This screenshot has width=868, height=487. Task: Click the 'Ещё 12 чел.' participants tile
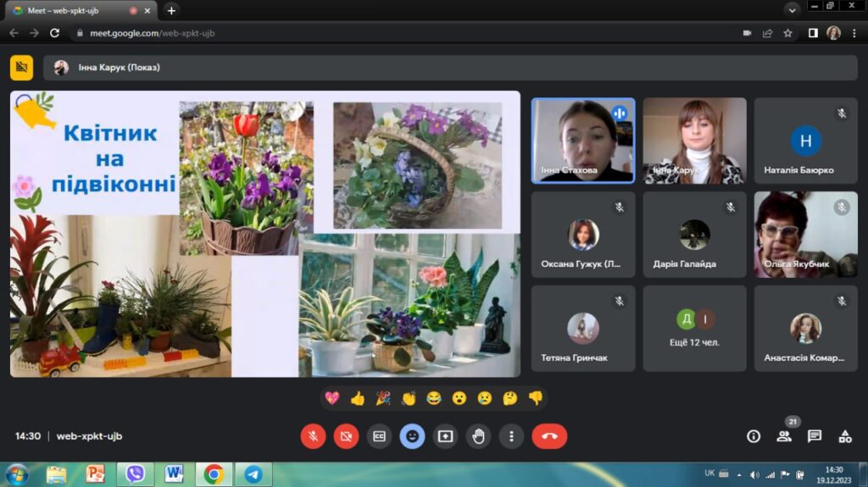tap(694, 329)
